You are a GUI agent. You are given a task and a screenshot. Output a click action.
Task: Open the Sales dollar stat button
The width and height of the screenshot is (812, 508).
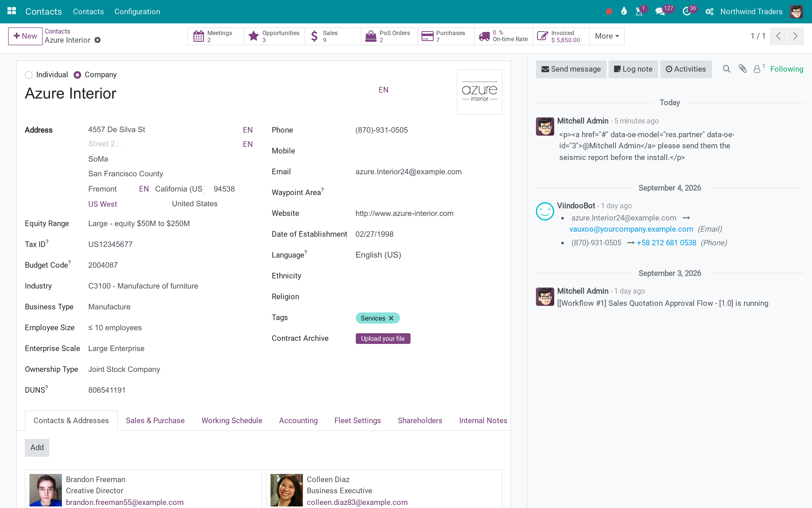(332, 36)
